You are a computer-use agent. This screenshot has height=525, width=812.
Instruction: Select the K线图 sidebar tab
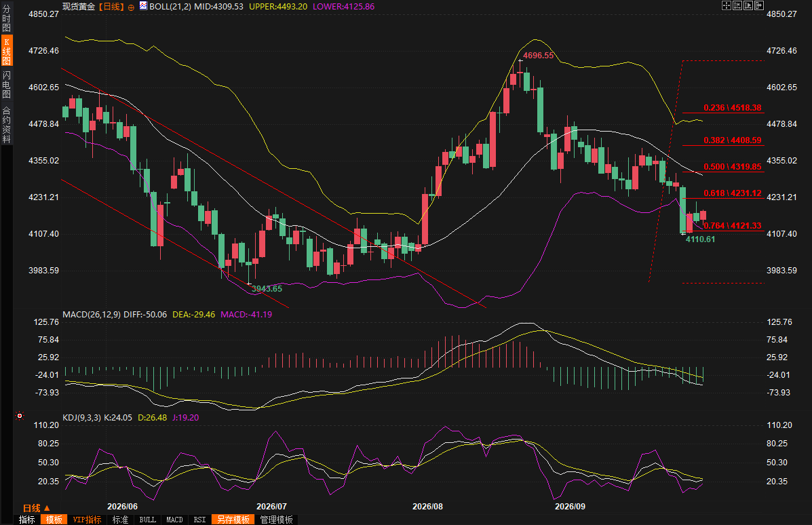point(7,51)
